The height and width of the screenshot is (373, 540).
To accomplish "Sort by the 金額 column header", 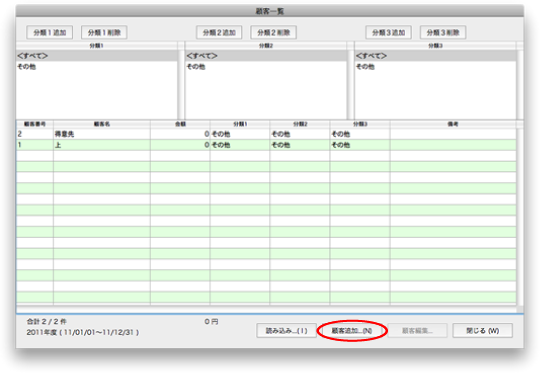I will coord(180,124).
